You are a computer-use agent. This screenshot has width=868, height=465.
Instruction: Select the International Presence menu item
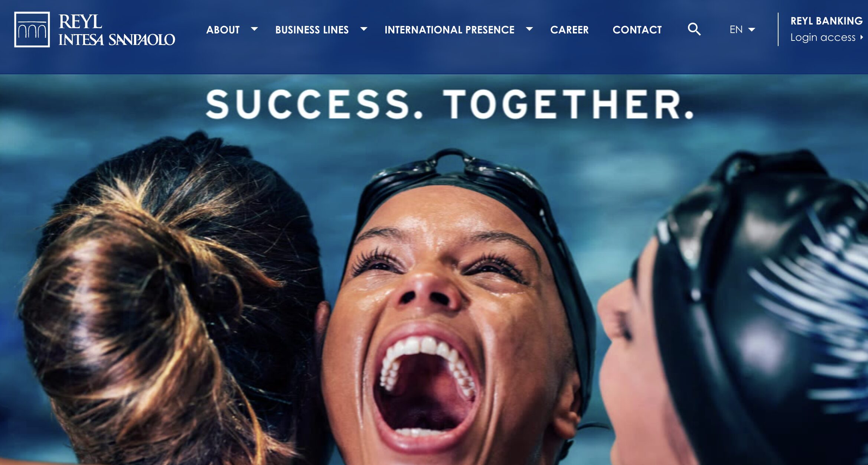[x=449, y=30]
